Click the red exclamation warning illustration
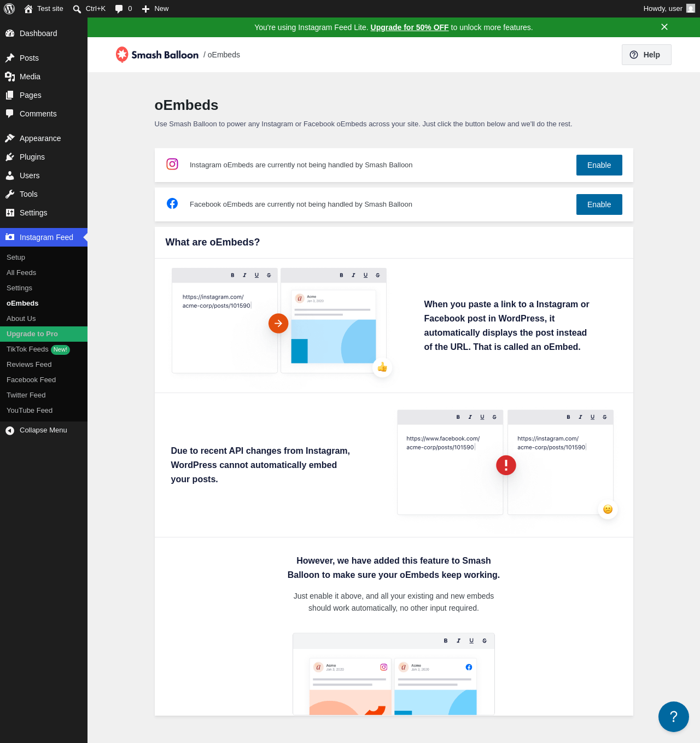Screen dimensions: 700x743 pyautogui.click(x=506, y=465)
